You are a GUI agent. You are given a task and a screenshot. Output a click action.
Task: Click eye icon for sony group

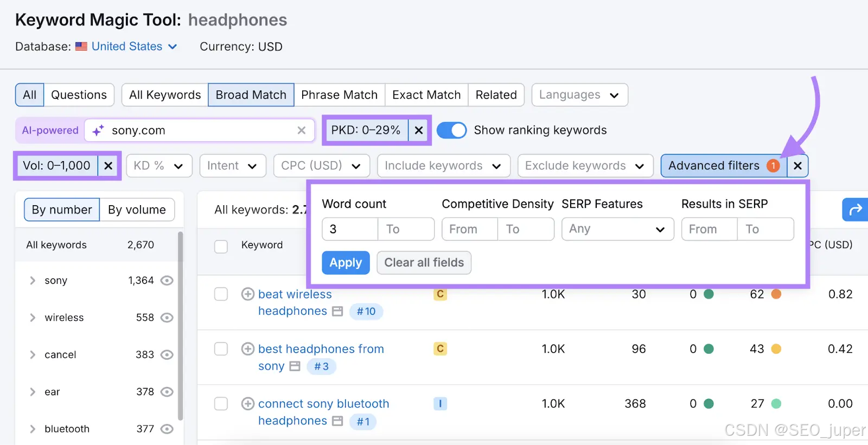(167, 281)
